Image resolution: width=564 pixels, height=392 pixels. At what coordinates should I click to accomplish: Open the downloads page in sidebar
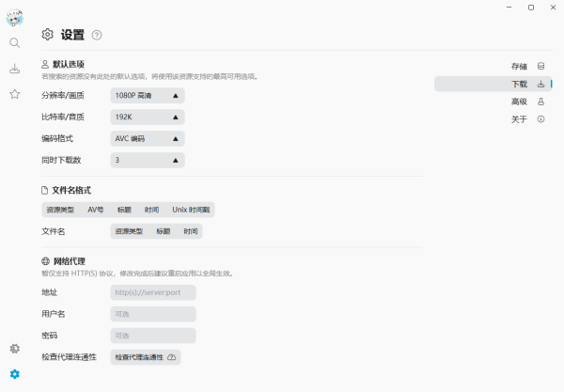tap(15, 69)
